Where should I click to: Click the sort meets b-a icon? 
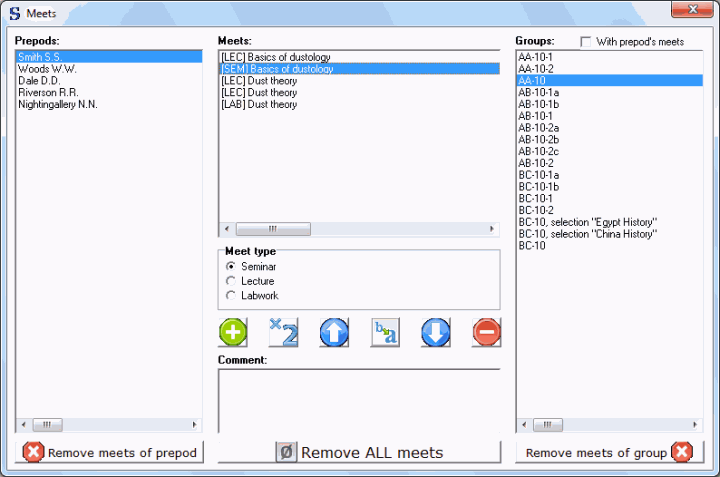(x=385, y=332)
